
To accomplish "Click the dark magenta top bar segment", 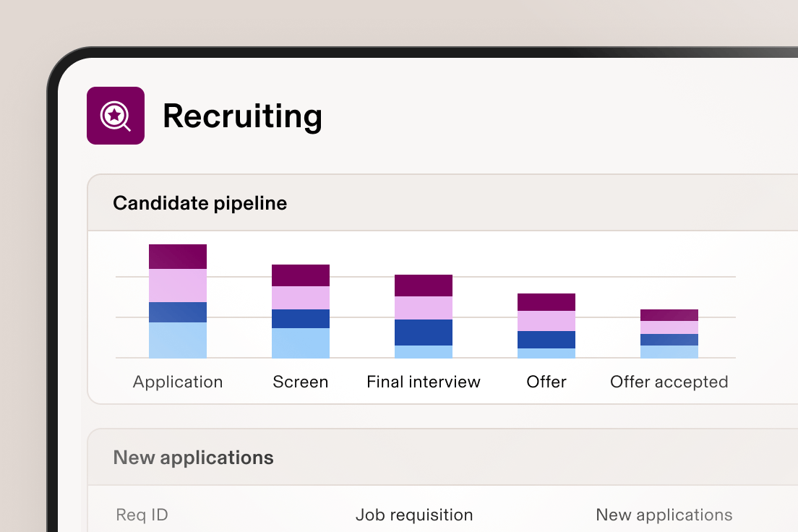I will [x=177, y=254].
